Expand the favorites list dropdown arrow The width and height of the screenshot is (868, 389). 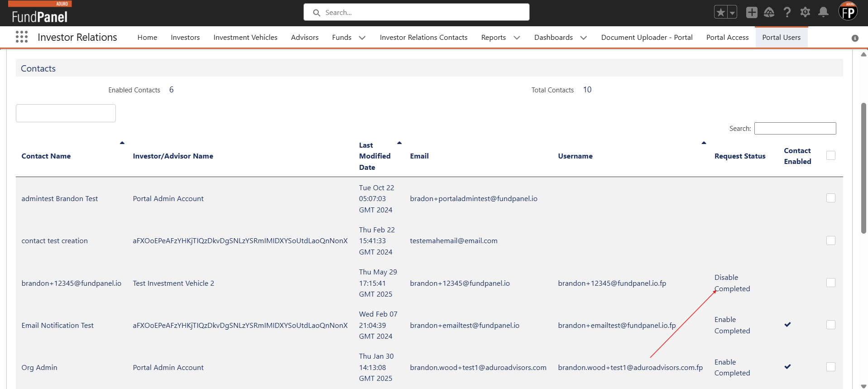click(x=732, y=12)
